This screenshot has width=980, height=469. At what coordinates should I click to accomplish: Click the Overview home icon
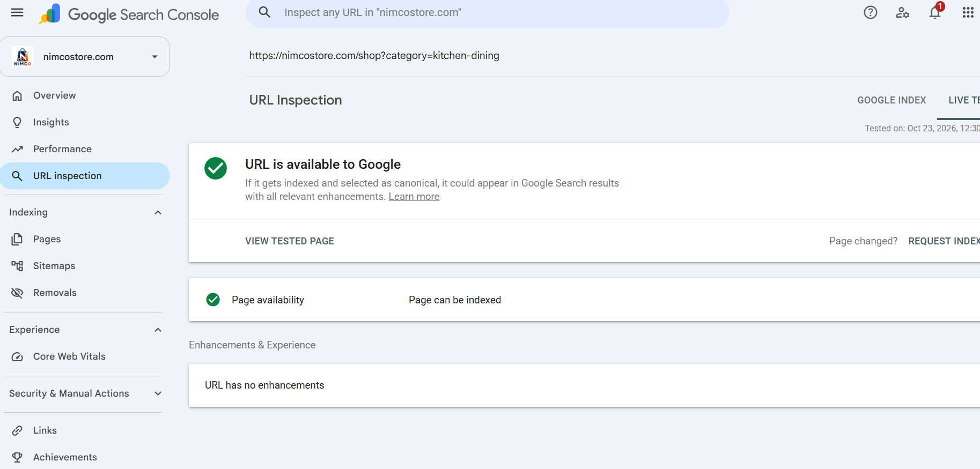[x=17, y=95]
